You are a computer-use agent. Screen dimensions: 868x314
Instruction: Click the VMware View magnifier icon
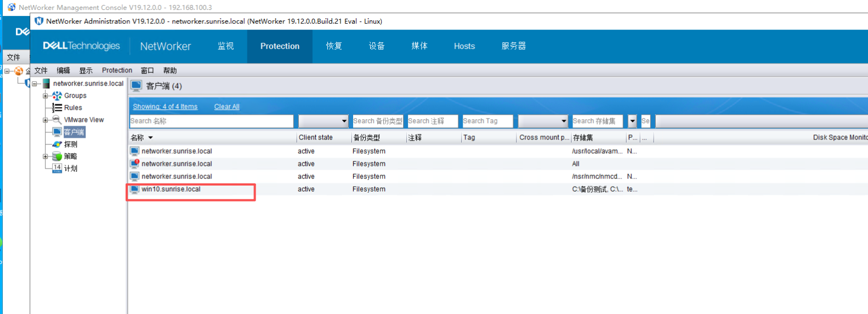(x=57, y=120)
